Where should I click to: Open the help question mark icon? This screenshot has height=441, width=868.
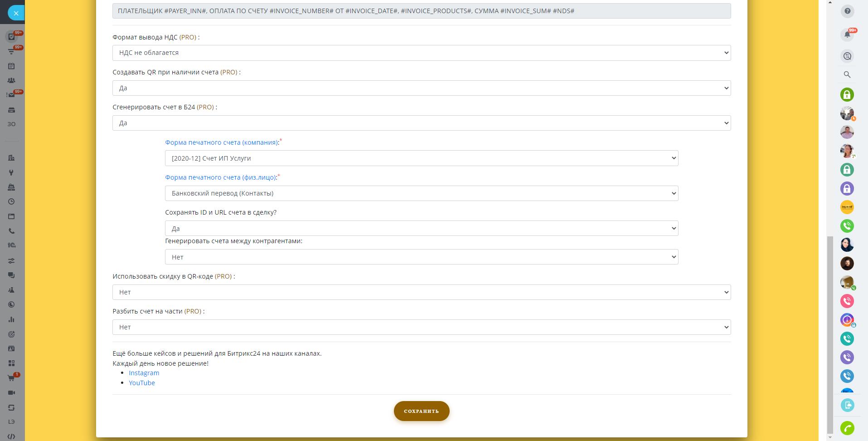(847, 11)
